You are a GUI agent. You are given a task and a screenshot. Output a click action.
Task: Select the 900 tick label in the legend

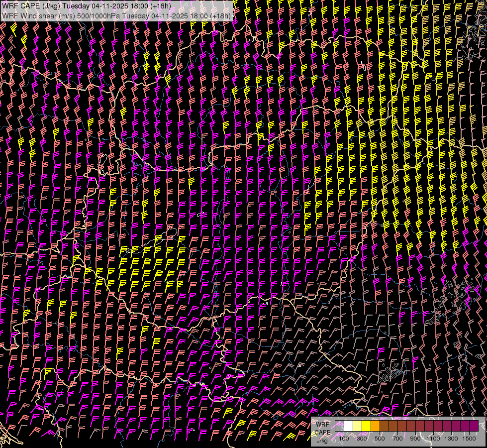click(x=415, y=439)
